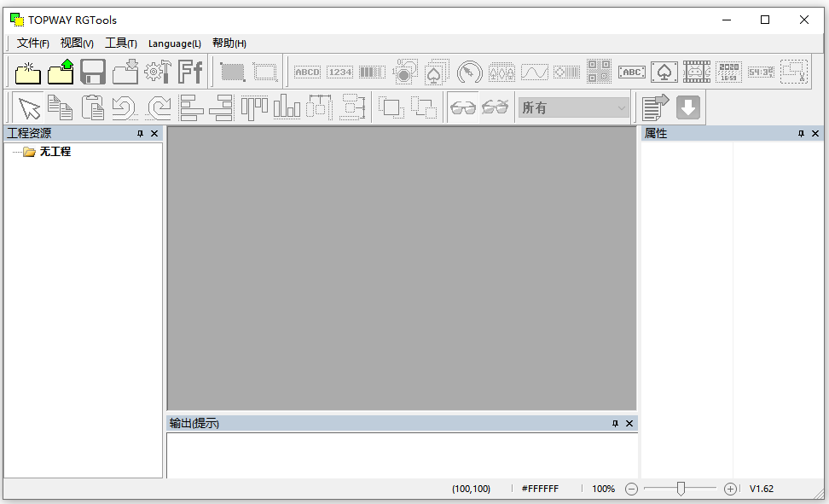Insert a QR code element
Viewport: 829px width, 504px height.
pyautogui.click(x=599, y=72)
